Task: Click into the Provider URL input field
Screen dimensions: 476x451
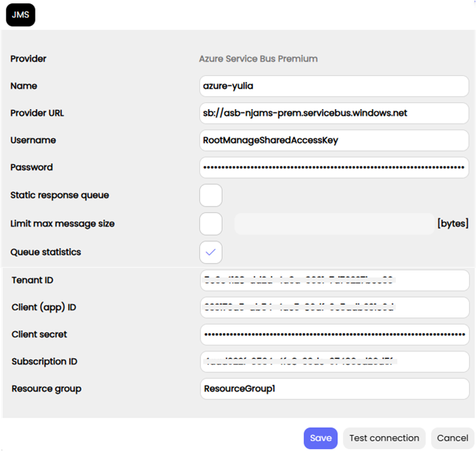Action: tap(334, 114)
